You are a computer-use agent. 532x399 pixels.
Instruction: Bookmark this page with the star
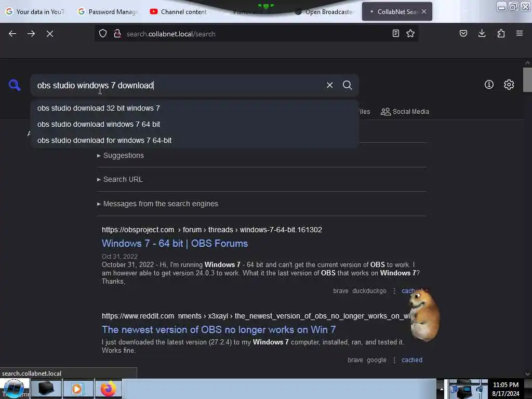tap(410, 33)
